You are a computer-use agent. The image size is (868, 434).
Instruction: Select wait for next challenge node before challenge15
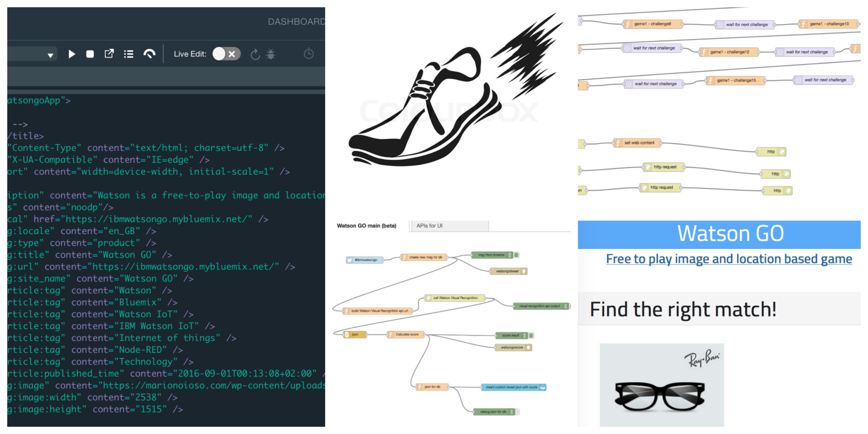653,84
